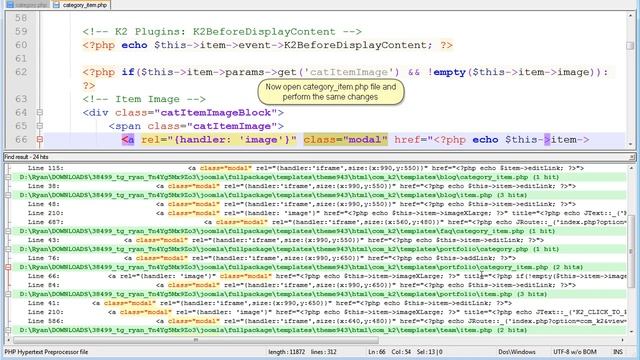Toggle the red fold marker at editor line 66
Screen dimensions: 640x360
click(x=40, y=140)
